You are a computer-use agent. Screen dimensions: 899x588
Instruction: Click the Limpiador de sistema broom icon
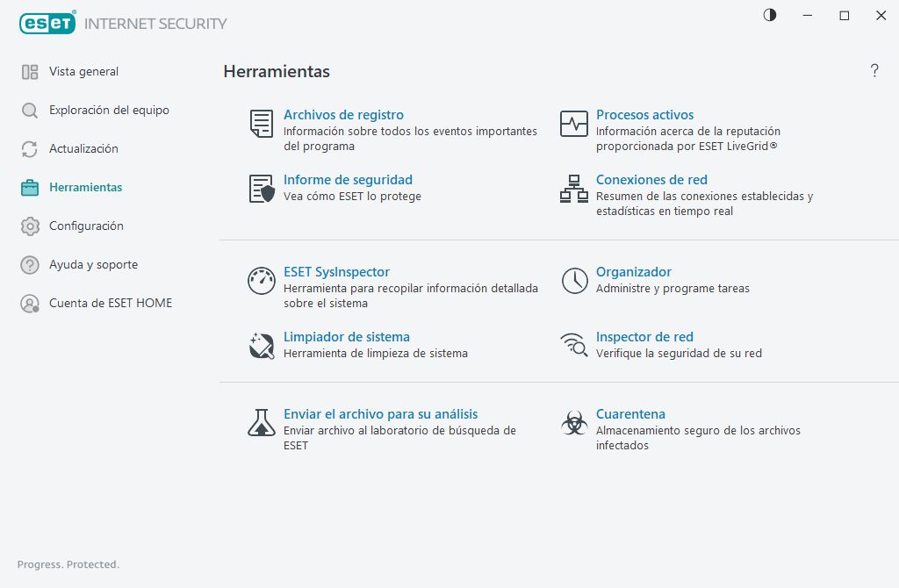coord(261,346)
